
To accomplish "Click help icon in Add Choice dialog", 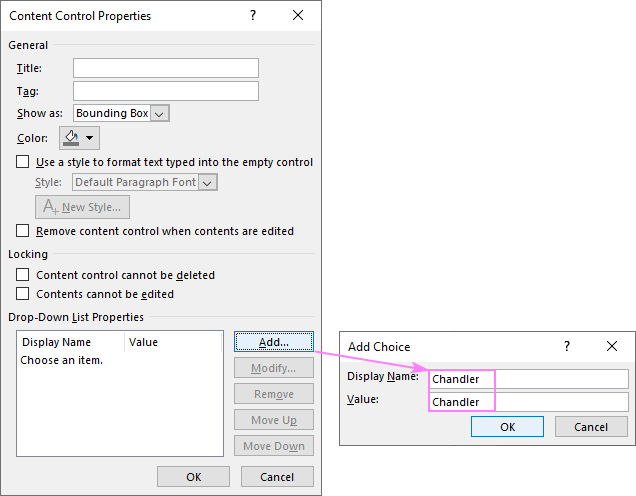I will click(x=567, y=346).
